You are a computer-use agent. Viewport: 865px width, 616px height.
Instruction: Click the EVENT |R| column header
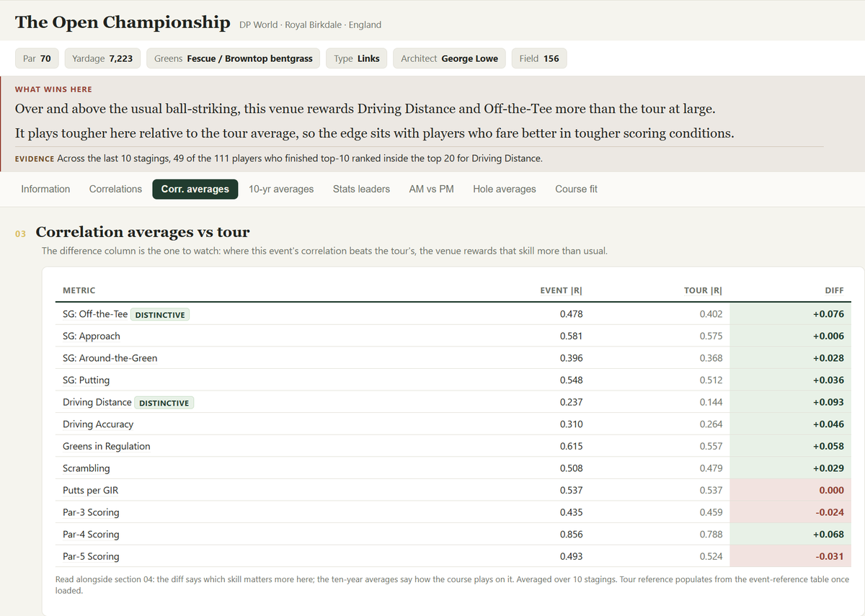pos(561,290)
